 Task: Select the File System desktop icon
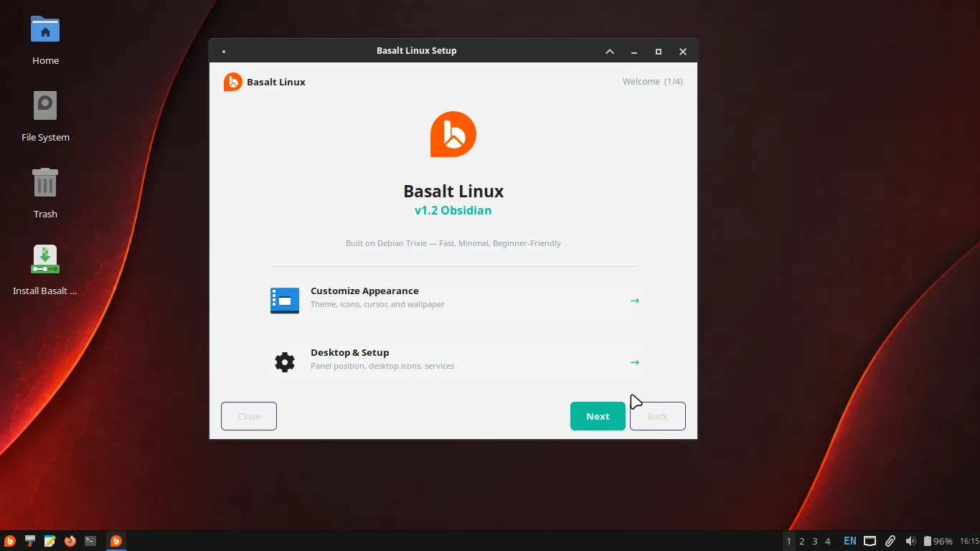coord(45,116)
